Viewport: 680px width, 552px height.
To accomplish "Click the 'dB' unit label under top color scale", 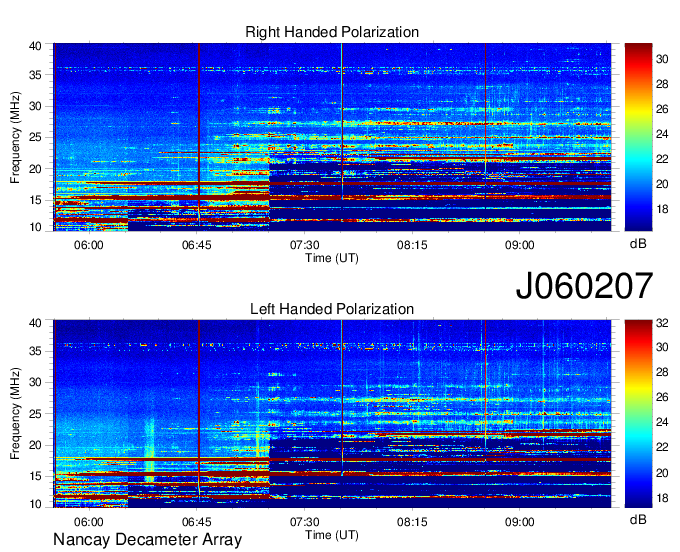I will coord(638,244).
